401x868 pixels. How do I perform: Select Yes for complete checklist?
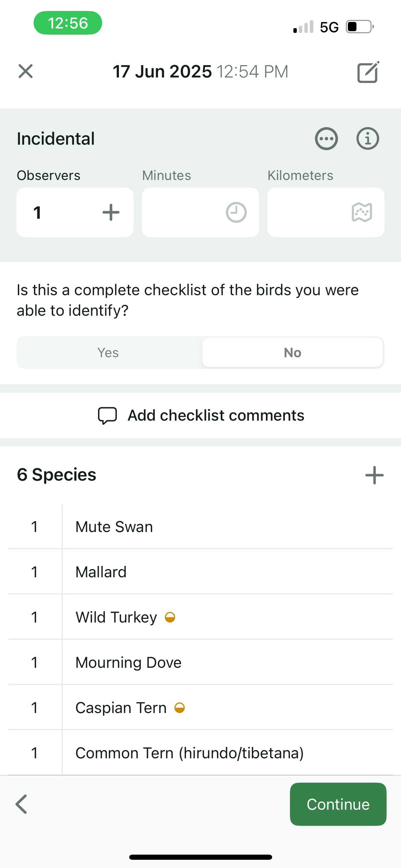point(108,353)
